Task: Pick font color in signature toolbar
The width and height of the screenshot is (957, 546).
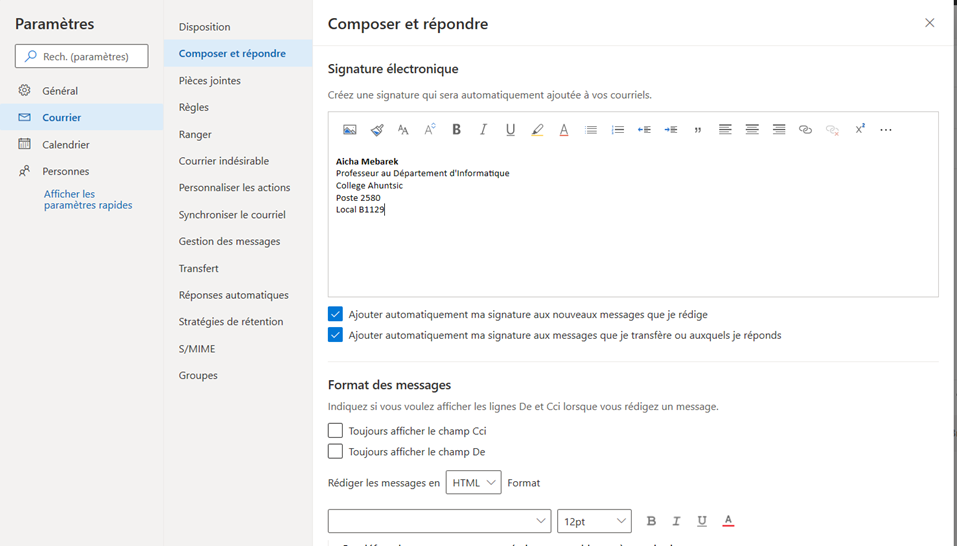Action: 564,130
